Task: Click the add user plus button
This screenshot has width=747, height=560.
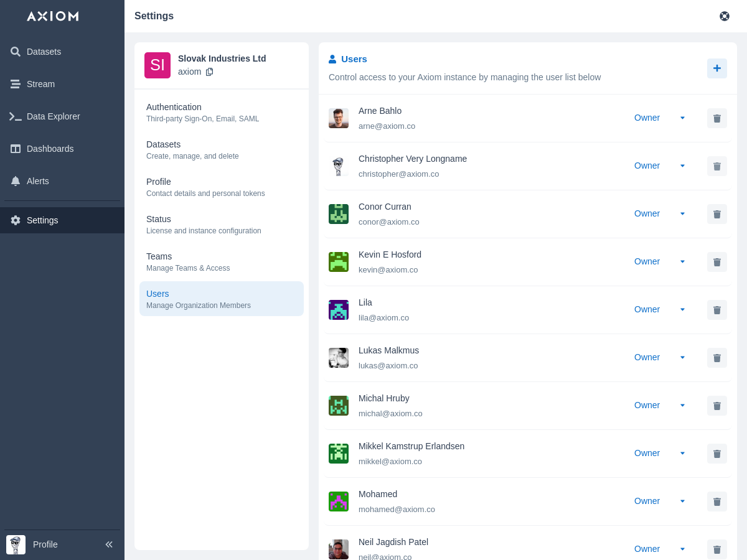Action: tap(716, 68)
